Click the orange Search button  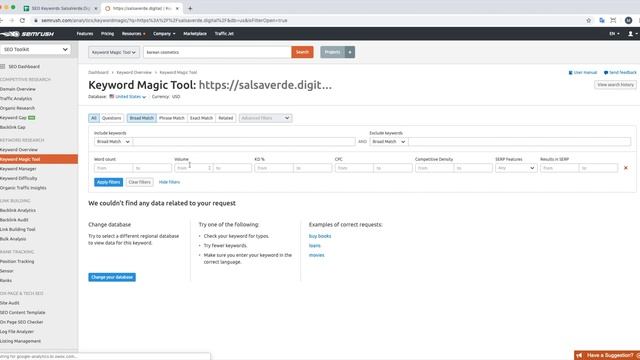302,52
